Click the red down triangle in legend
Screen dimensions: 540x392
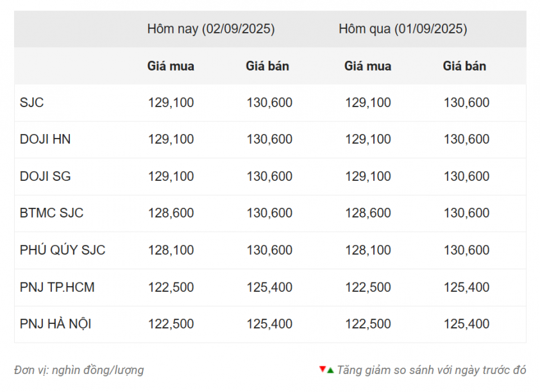pyautogui.click(x=322, y=370)
